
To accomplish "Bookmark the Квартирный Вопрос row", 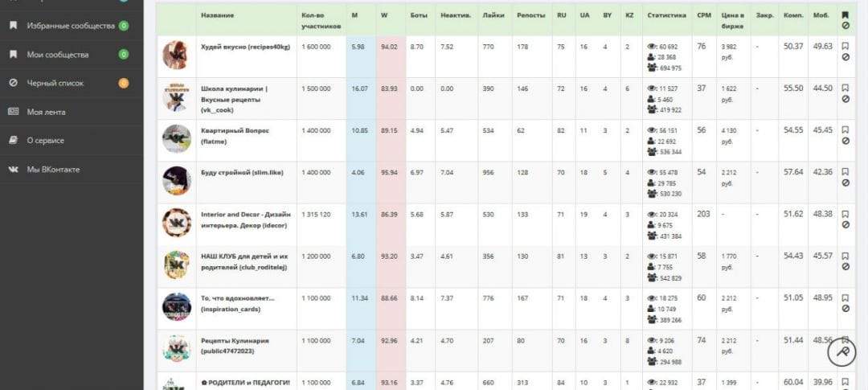I will (x=845, y=129).
